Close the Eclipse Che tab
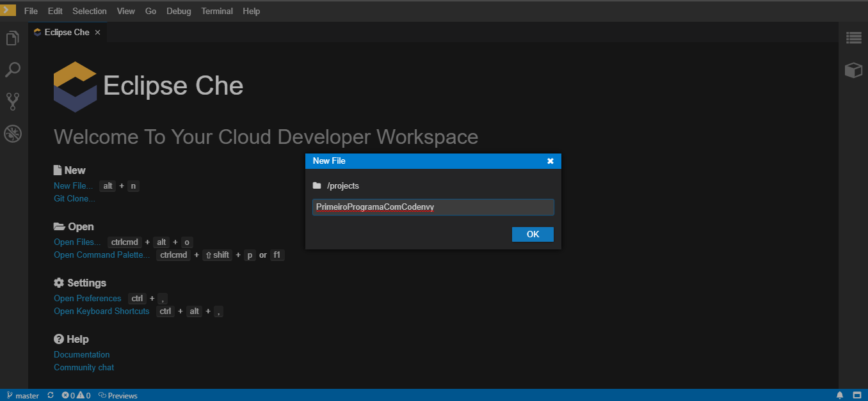Screen dimensions: 868x401 pyautogui.click(x=97, y=32)
